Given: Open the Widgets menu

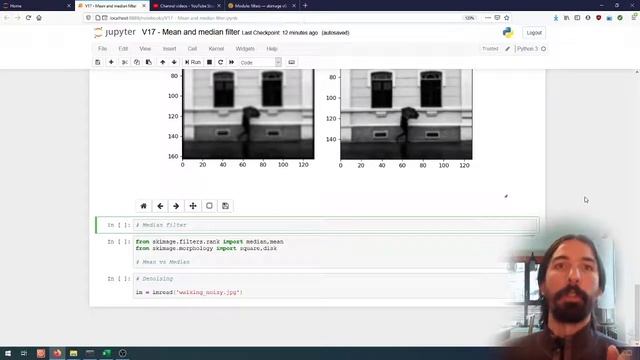Looking at the screenshot, I should (245, 49).
